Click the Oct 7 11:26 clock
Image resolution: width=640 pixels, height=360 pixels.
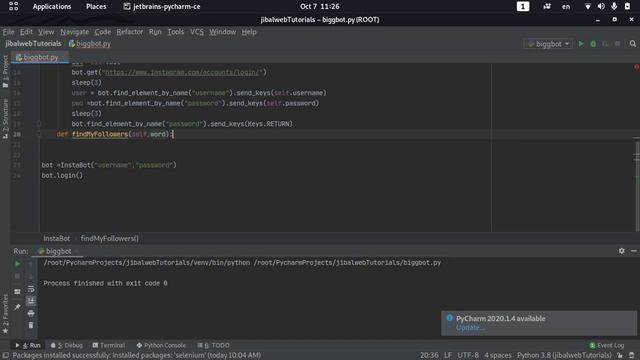click(320, 7)
